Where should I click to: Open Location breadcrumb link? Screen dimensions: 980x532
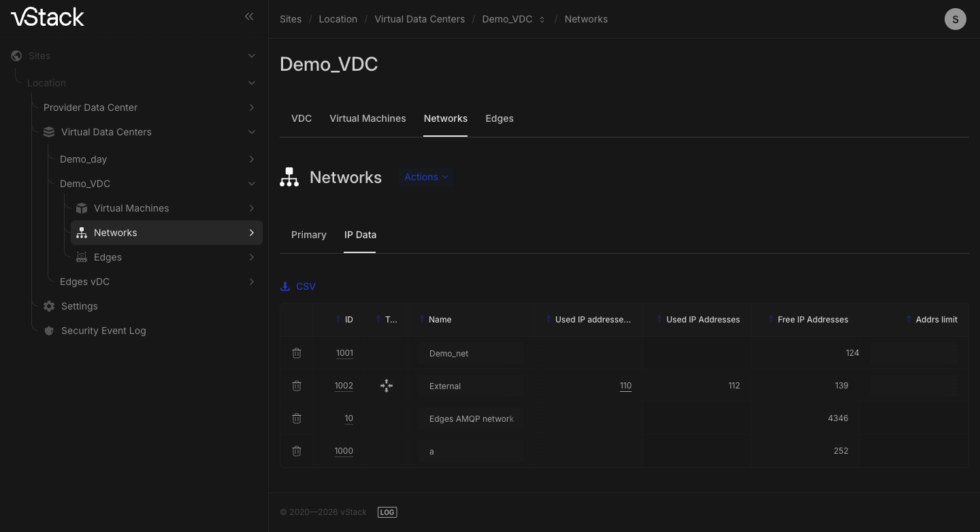point(338,19)
